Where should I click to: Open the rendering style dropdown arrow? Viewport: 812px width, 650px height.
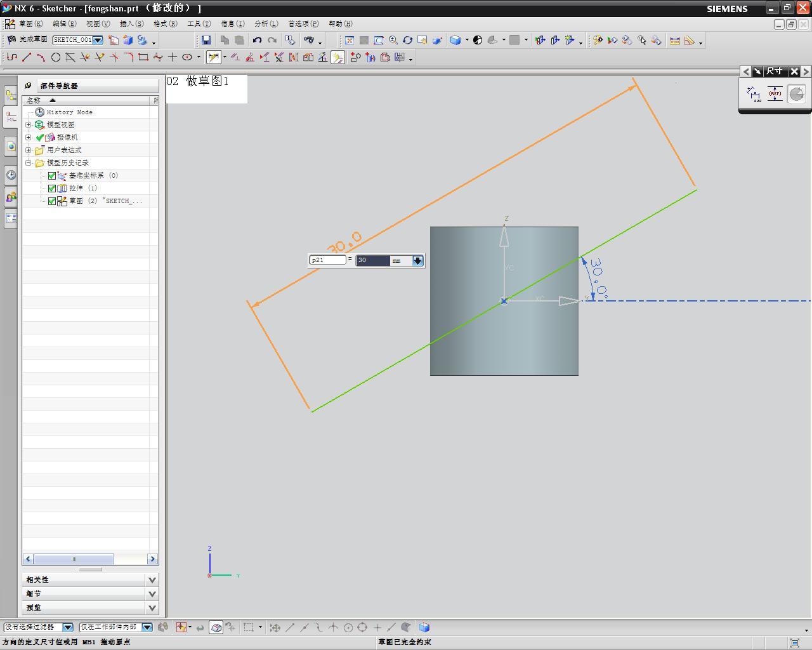click(x=467, y=40)
